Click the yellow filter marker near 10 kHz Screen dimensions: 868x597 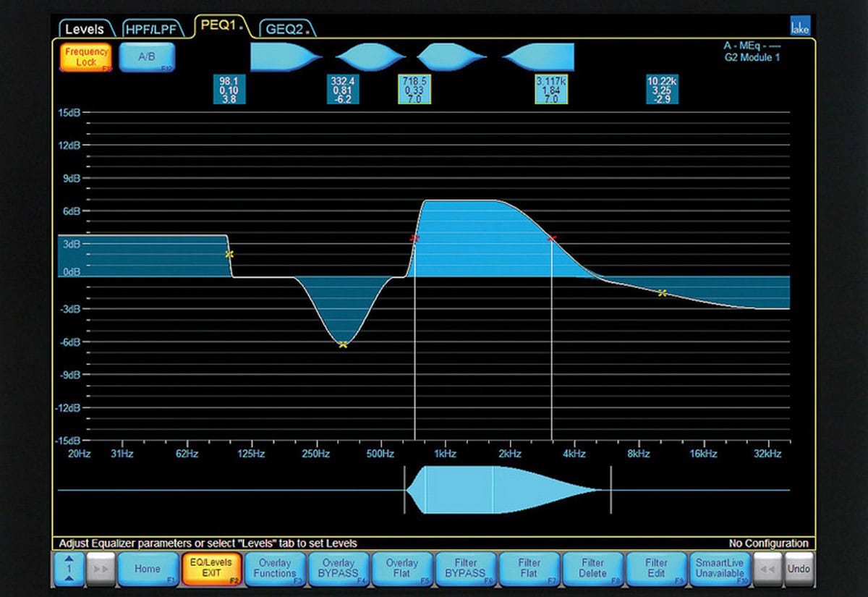coord(662,292)
